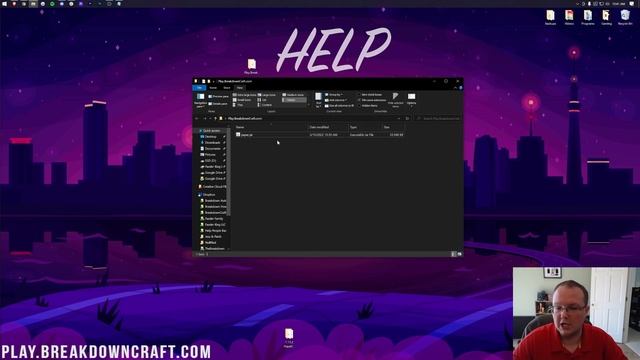Screen dimensions: 640x360
Task: Choose Large icons layout
Action: tap(267, 95)
